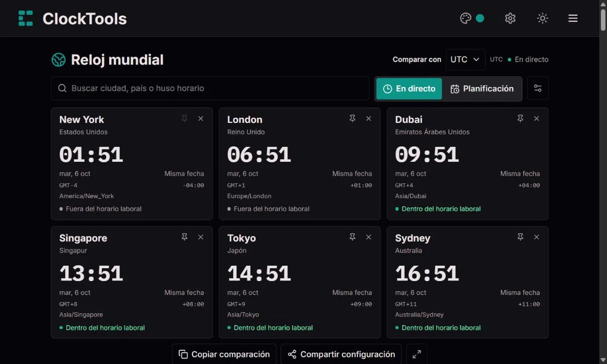Click Copiar comparación button
The image size is (607, 364).
click(x=224, y=354)
